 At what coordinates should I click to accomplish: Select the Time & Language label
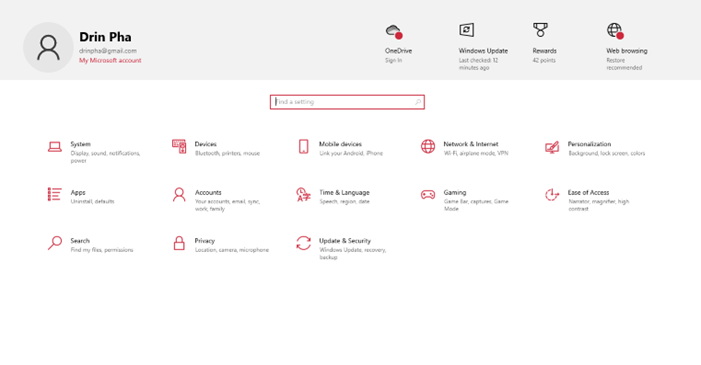pos(344,192)
